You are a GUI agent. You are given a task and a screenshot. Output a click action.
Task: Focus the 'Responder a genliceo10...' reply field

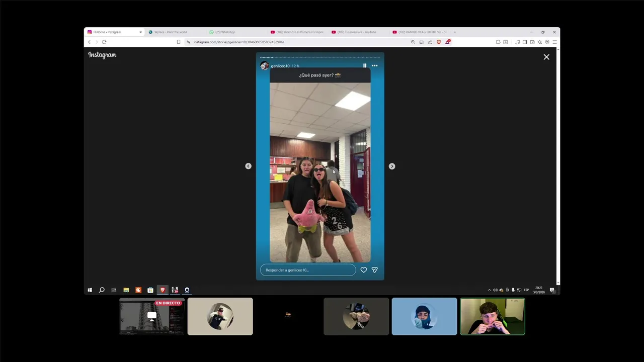tap(308, 270)
